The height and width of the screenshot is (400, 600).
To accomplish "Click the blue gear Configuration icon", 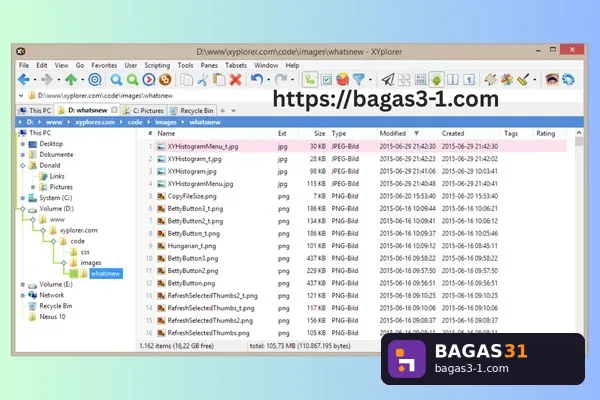I will (x=568, y=80).
